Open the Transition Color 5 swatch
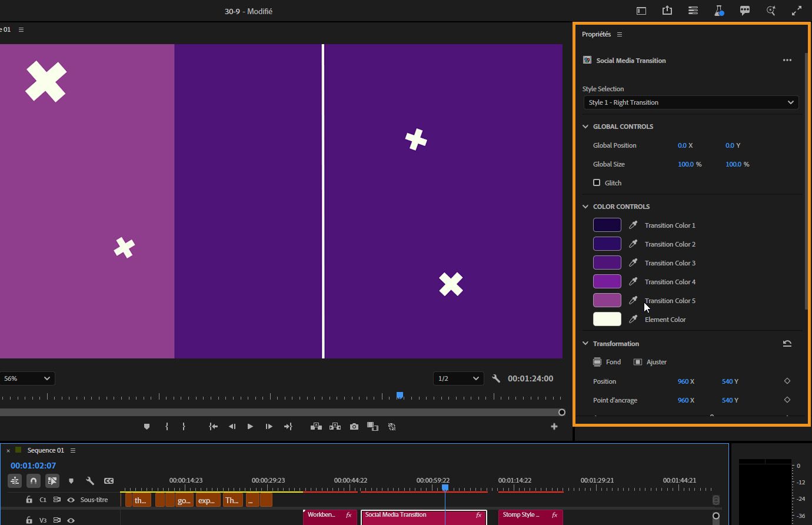 [x=607, y=300]
